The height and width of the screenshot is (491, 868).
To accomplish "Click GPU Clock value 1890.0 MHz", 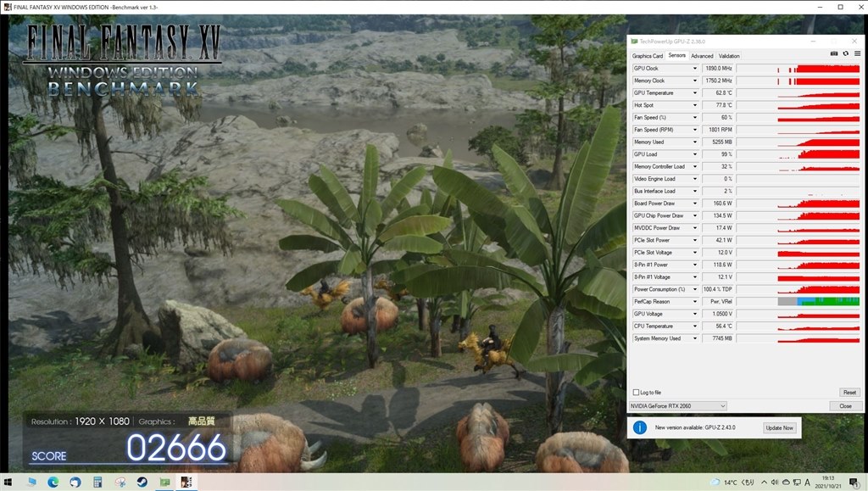I will click(718, 68).
